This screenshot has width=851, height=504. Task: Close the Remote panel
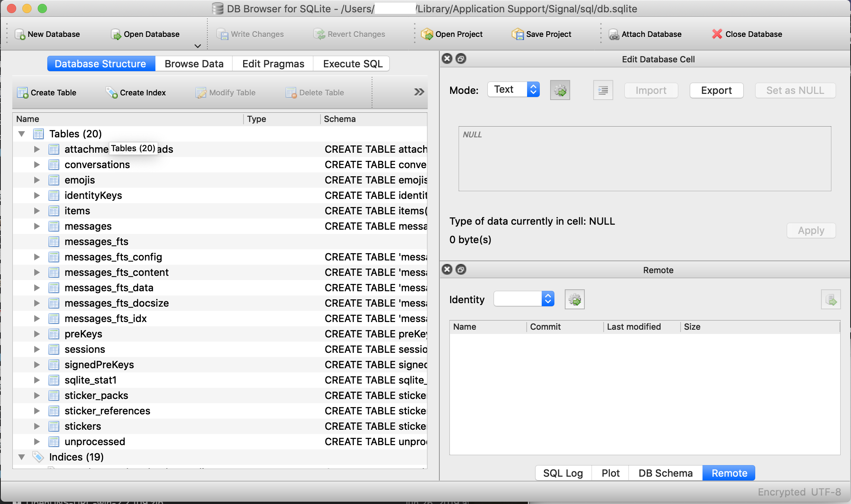point(447,269)
